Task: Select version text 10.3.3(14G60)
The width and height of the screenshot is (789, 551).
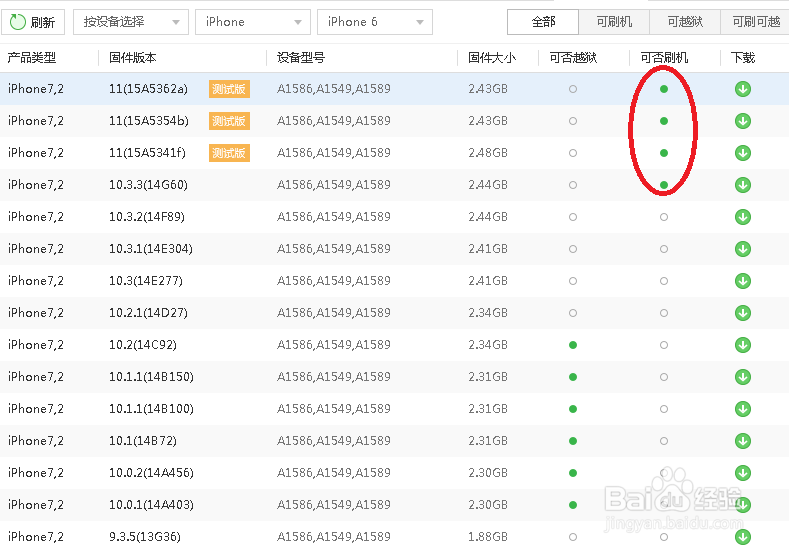Action: (148, 185)
